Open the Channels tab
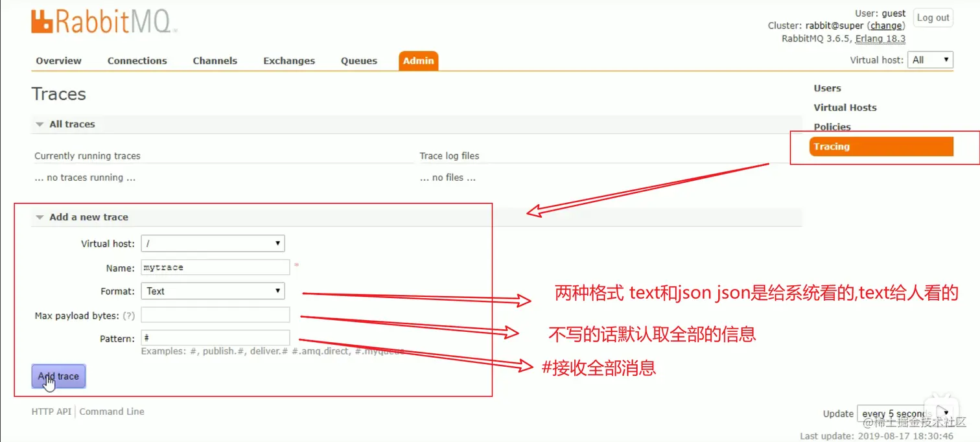This screenshot has height=442, width=980. 215,60
